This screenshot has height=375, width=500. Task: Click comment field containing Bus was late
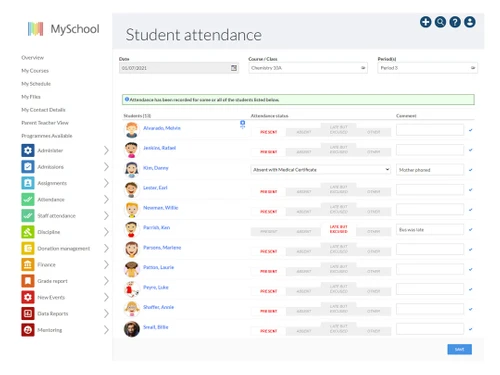(x=430, y=230)
